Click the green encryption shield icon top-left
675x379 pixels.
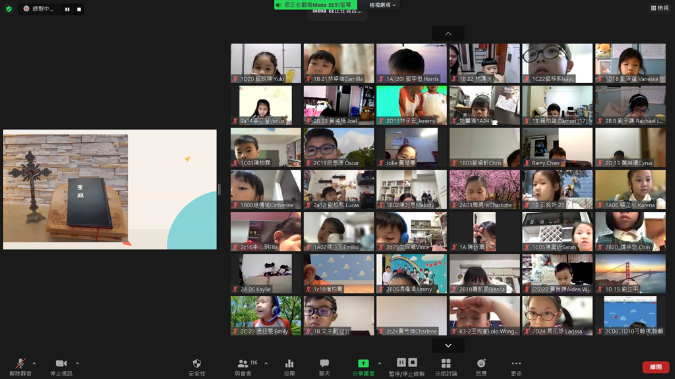(9, 9)
